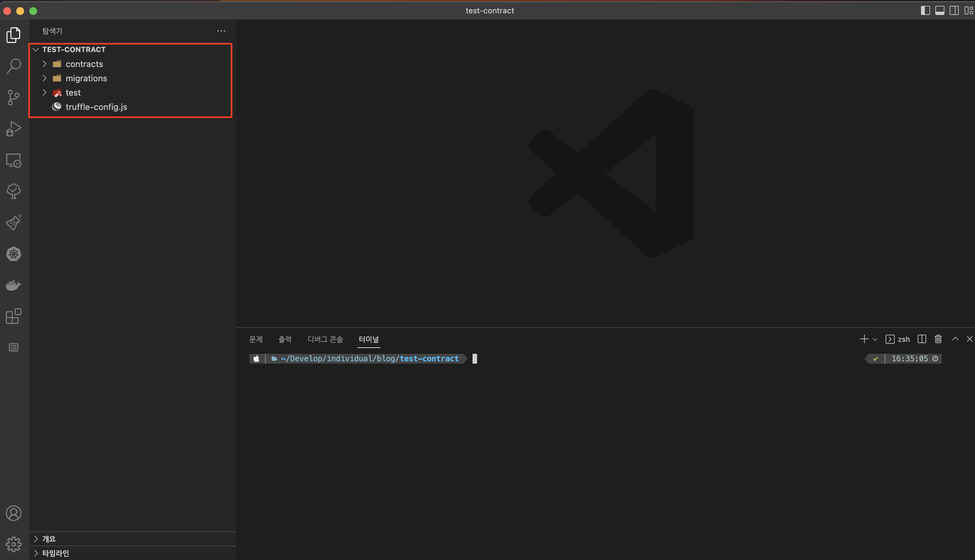Open the Kubernetes helm icon
975x560 pixels.
[13, 254]
